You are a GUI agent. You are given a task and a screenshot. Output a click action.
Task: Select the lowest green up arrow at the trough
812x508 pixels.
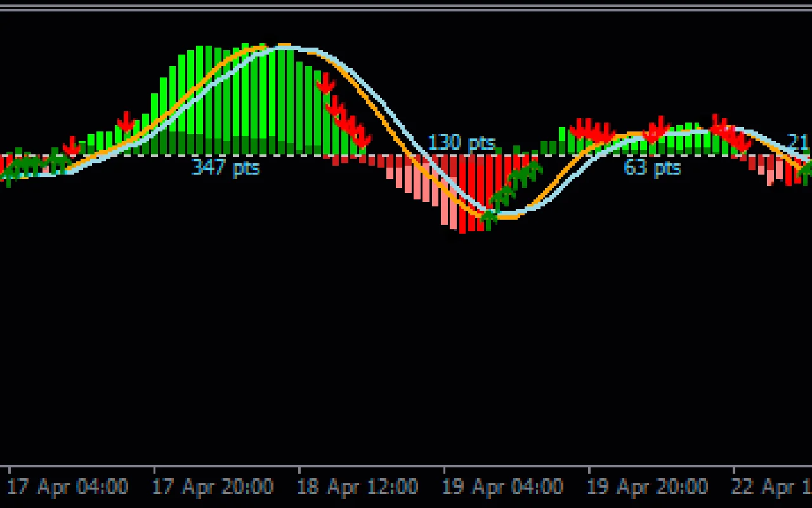tap(488, 219)
